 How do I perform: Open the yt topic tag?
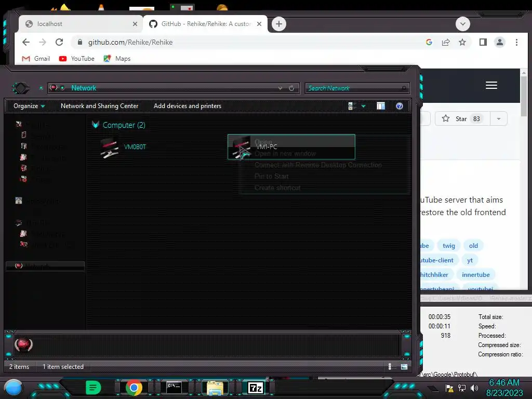click(x=470, y=260)
